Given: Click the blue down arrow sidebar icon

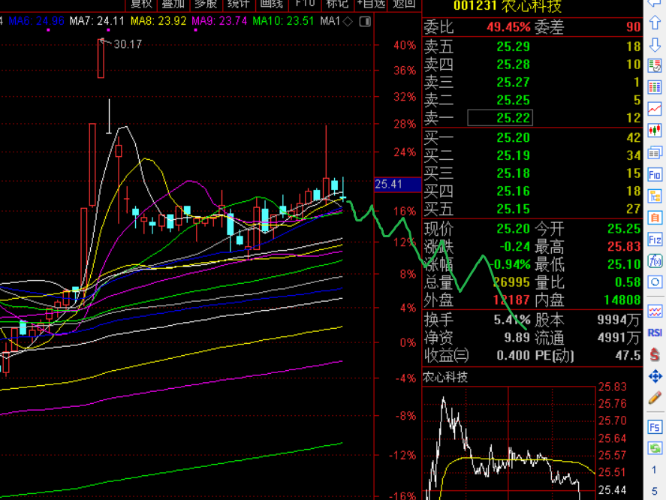Looking at the screenshot, I should [x=655, y=44].
